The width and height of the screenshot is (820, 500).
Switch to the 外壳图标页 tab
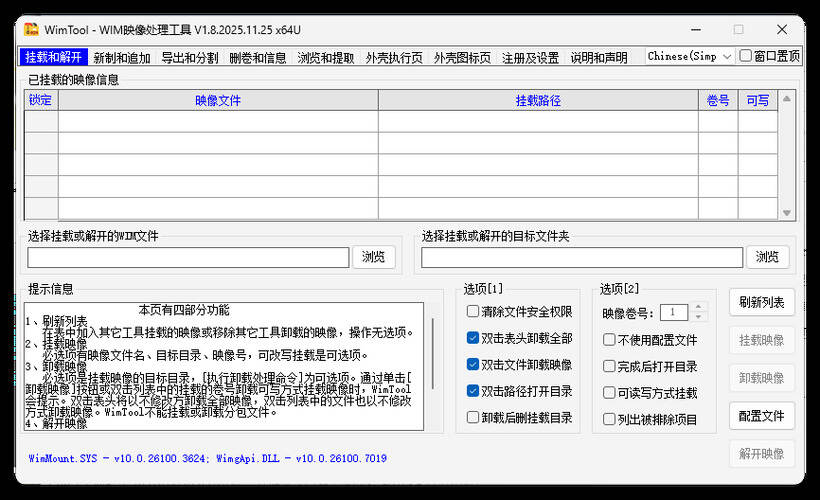click(x=462, y=58)
